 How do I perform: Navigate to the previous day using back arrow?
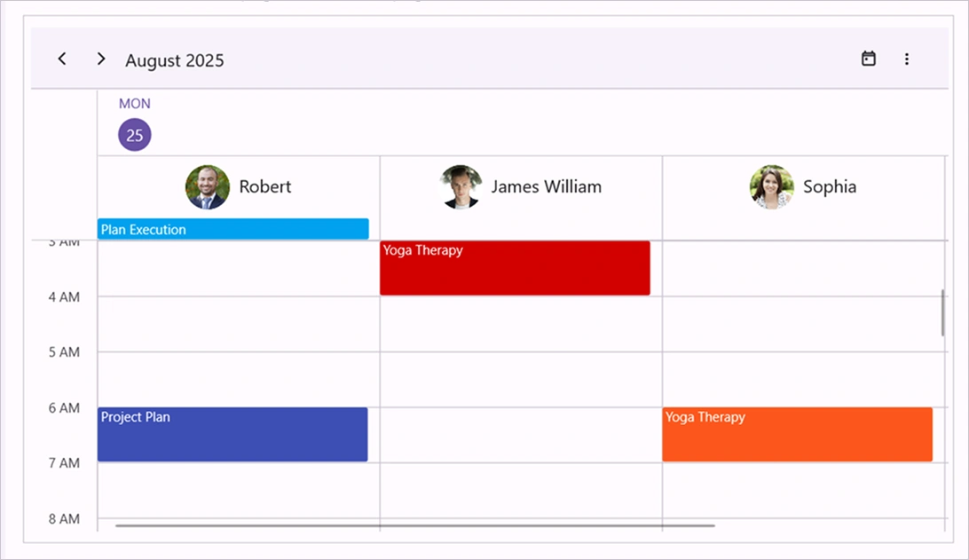coord(62,59)
